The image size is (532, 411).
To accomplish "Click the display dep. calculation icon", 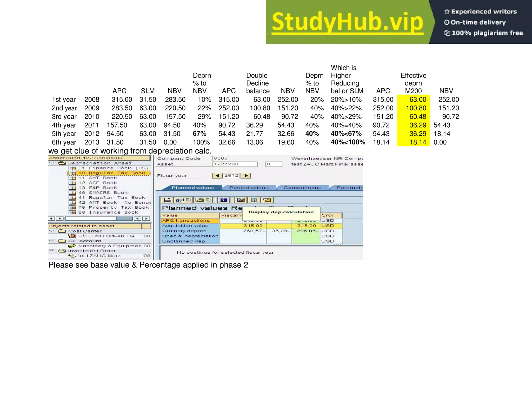I will (x=241, y=200).
